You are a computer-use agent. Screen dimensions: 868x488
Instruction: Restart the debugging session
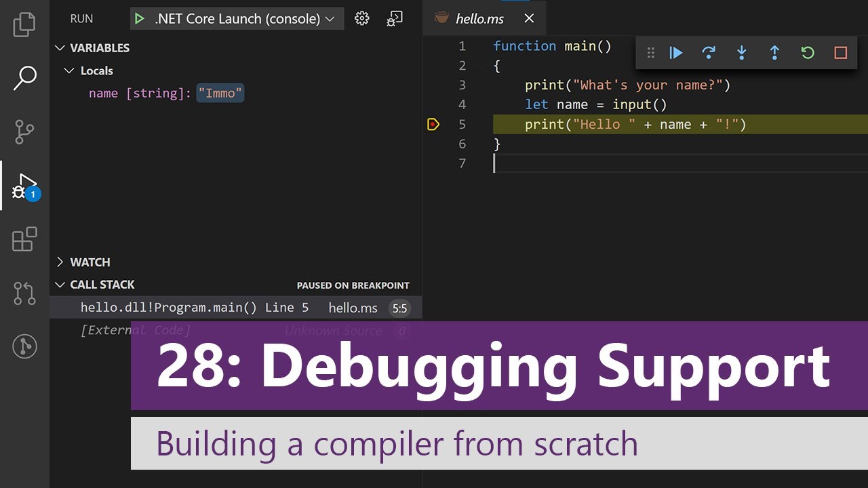click(807, 53)
